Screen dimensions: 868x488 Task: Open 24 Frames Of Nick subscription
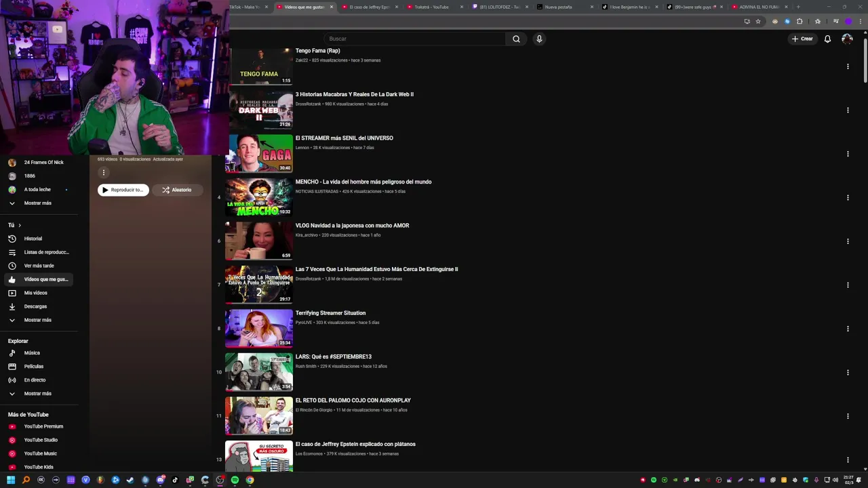[39, 163]
